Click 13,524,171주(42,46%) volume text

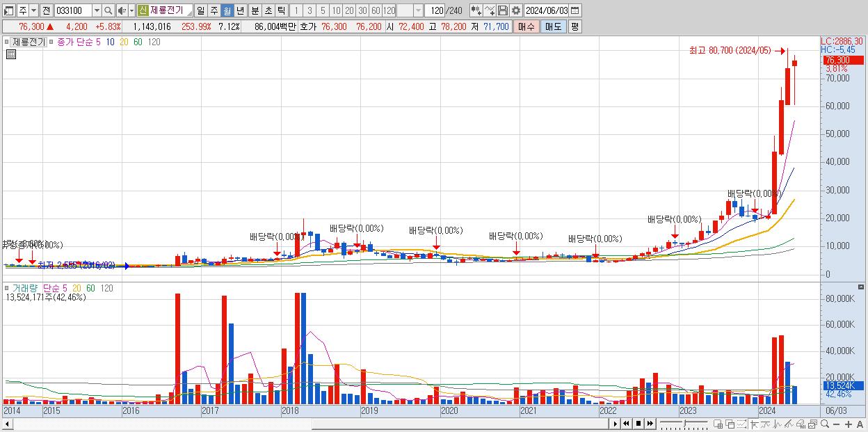[x=46, y=297]
